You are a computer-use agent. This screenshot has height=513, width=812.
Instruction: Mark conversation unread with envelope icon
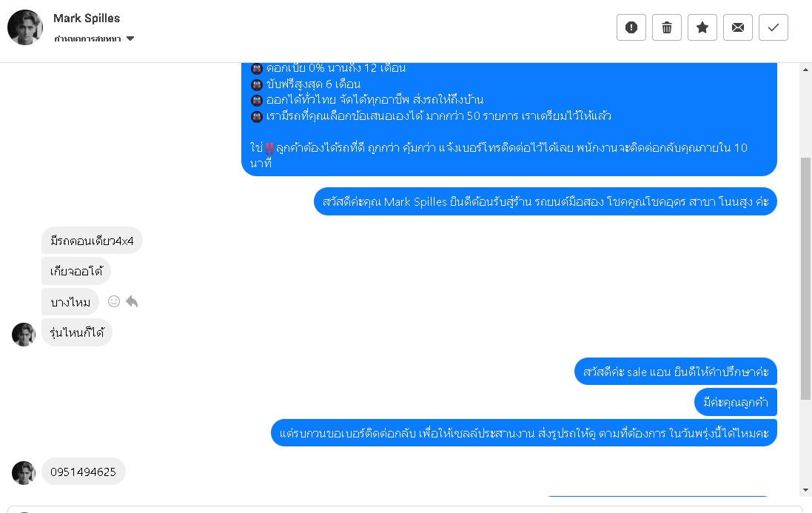click(737, 27)
